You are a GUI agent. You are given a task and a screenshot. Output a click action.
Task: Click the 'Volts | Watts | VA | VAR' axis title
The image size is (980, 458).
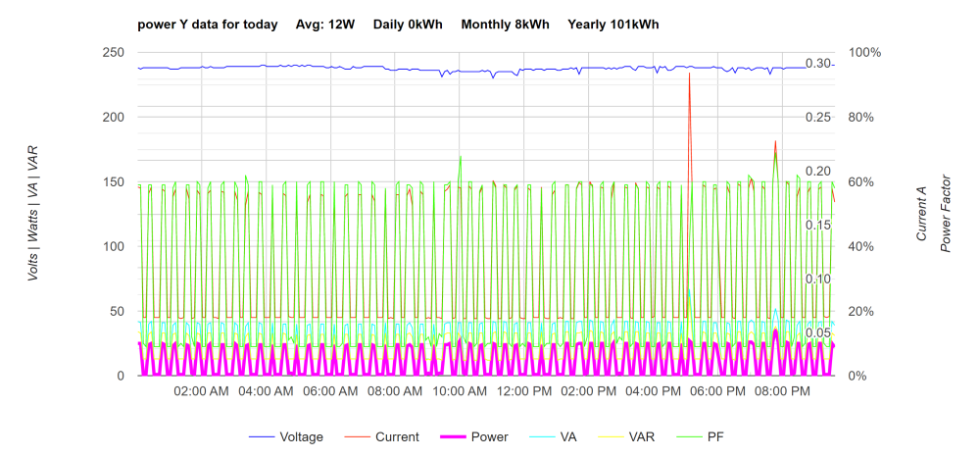[33, 214]
